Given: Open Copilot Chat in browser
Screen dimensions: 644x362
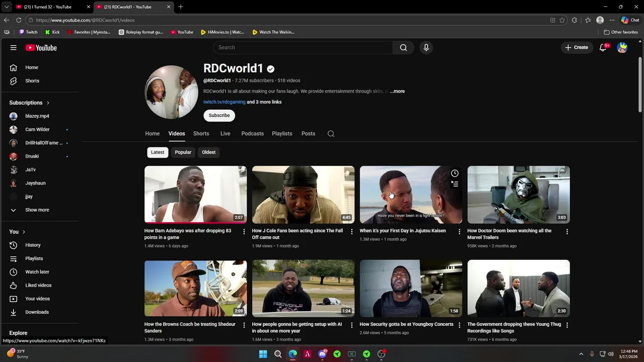Looking at the screenshot, I should [630, 20].
